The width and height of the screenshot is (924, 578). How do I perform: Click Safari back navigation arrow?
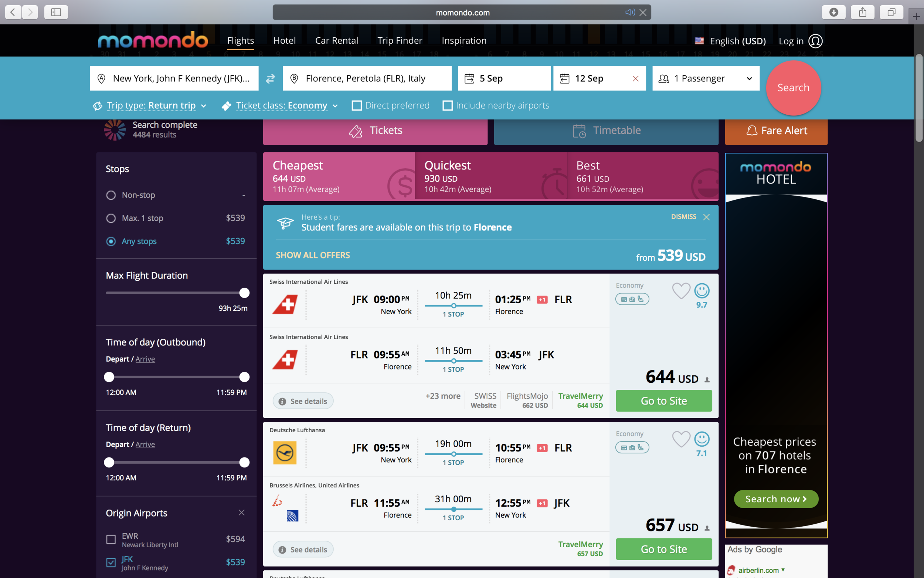click(13, 12)
